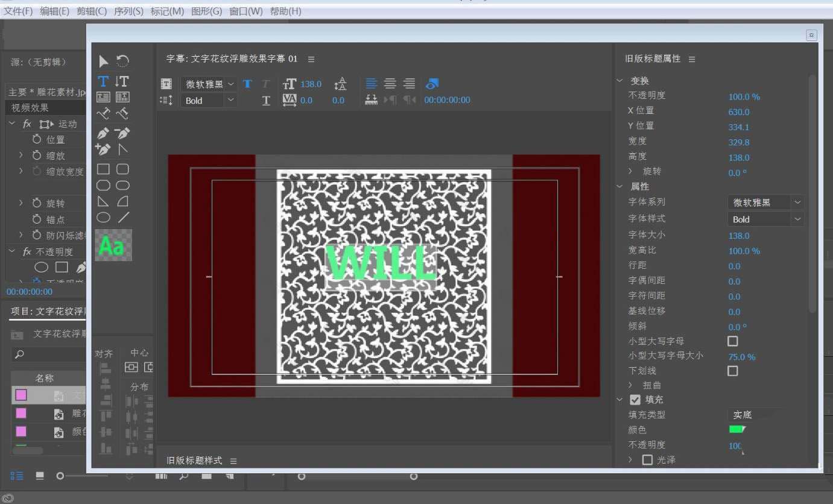Open the 序列(S) menu
This screenshot has height=504, width=833.
pos(128,11)
